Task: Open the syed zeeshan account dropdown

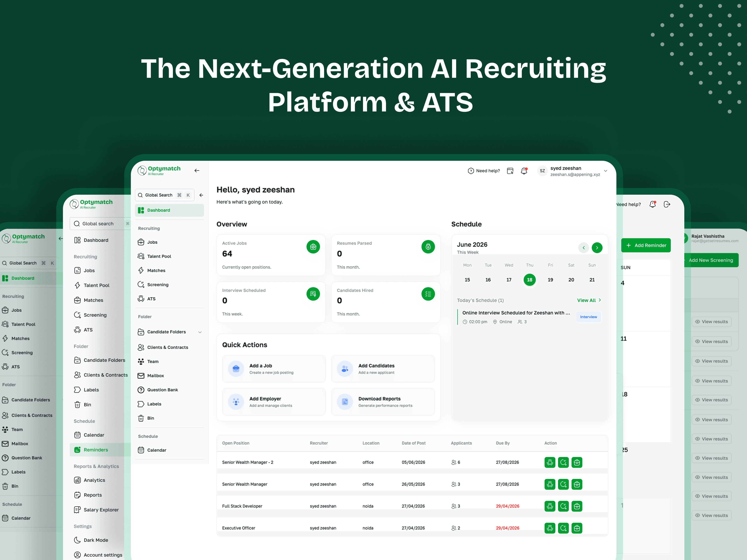Action: (606, 171)
